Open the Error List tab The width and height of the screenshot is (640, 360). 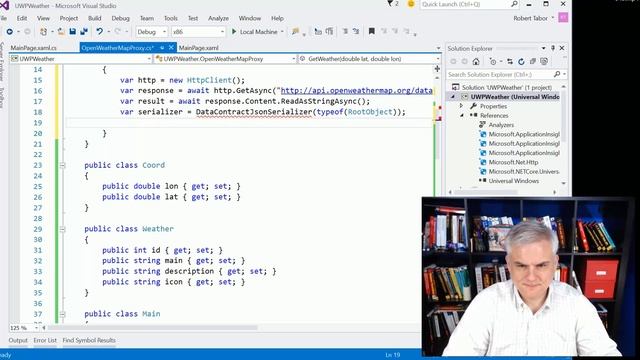tap(45, 340)
